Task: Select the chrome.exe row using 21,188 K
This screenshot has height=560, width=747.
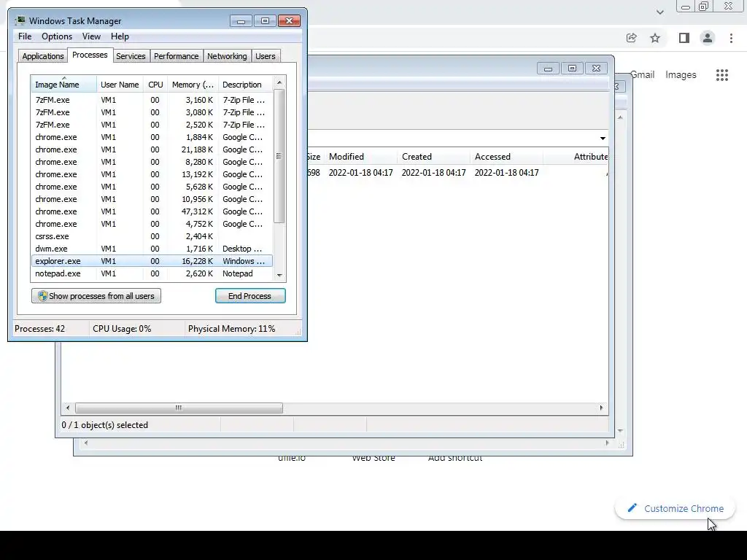Action: 152,149
